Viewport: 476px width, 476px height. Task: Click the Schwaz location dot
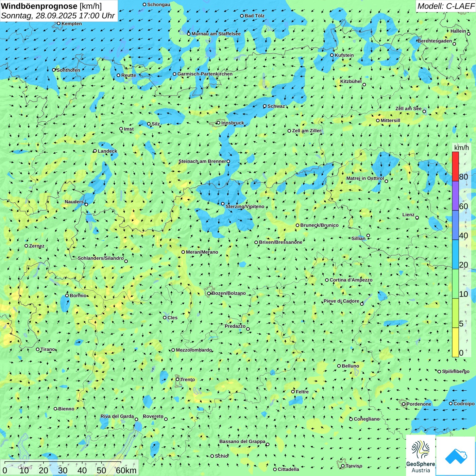tap(265, 106)
